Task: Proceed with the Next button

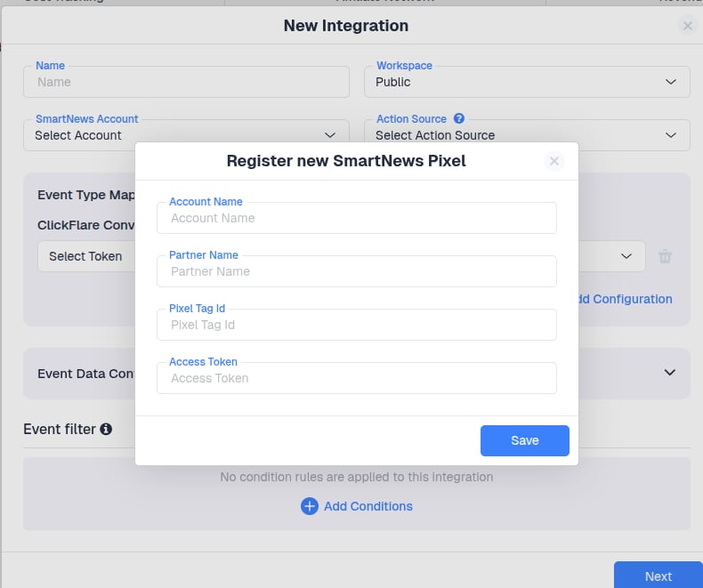Action: point(659,576)
